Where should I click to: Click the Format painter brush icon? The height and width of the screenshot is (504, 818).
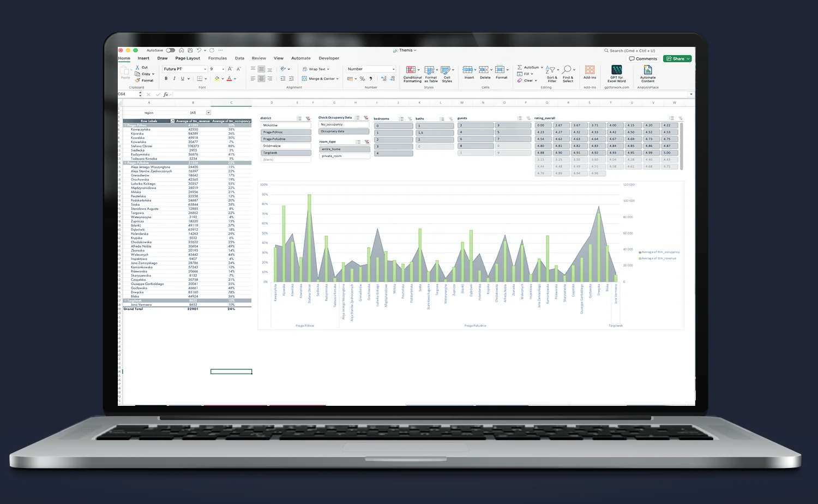[x=137, y=80]
